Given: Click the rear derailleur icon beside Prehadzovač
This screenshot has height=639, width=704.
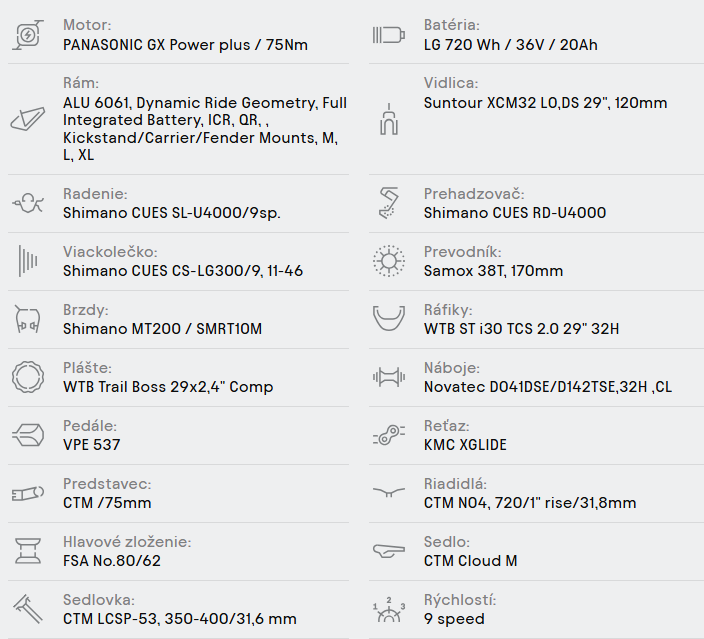Looking at the screenshot, I should 388,203.
